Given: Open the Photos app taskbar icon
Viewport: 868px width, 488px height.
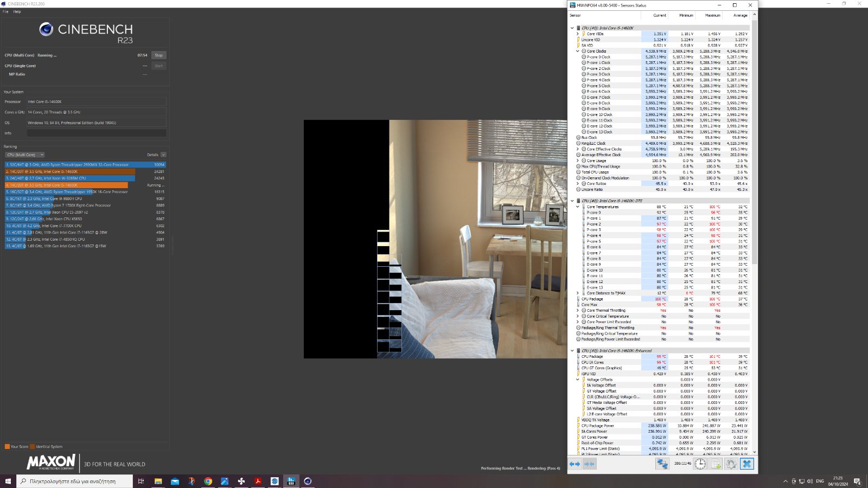Looking at the screenshot, I should 225,481.
